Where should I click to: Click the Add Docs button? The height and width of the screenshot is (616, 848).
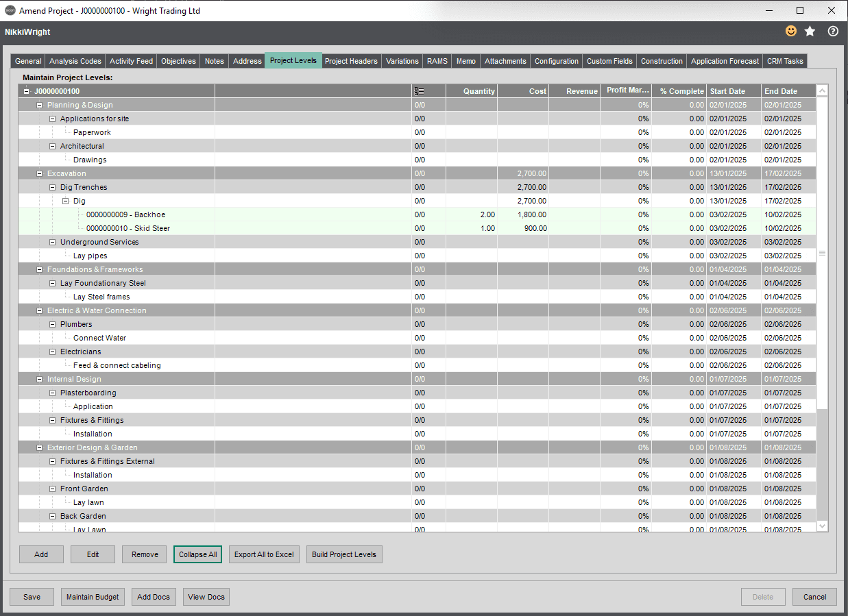154,597
